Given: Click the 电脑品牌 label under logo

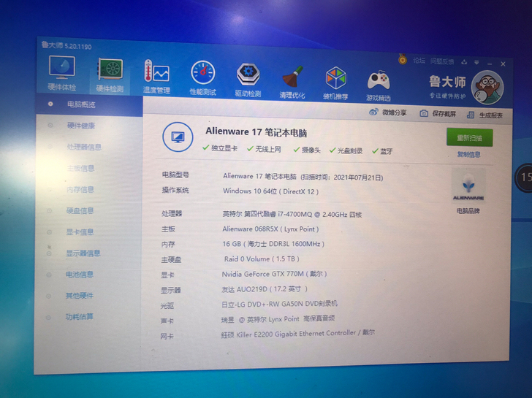Looking at the screenshot, I should [468, 211].
